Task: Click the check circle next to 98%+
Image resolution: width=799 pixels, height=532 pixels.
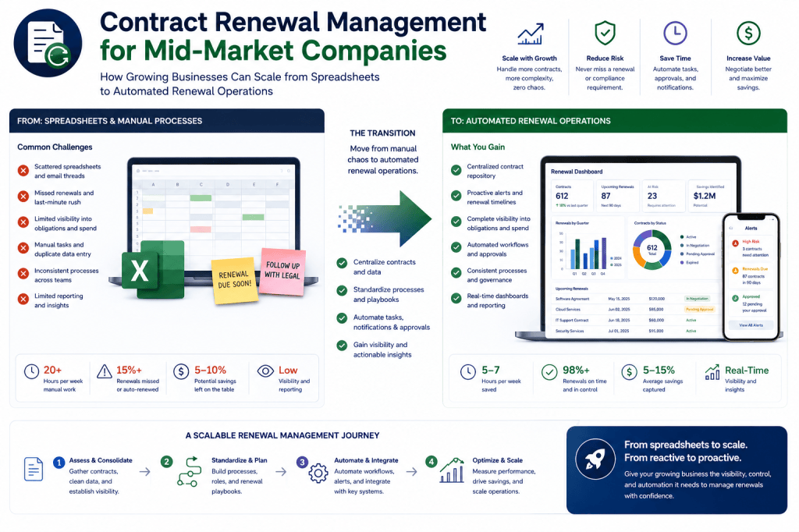Action: 549,372
